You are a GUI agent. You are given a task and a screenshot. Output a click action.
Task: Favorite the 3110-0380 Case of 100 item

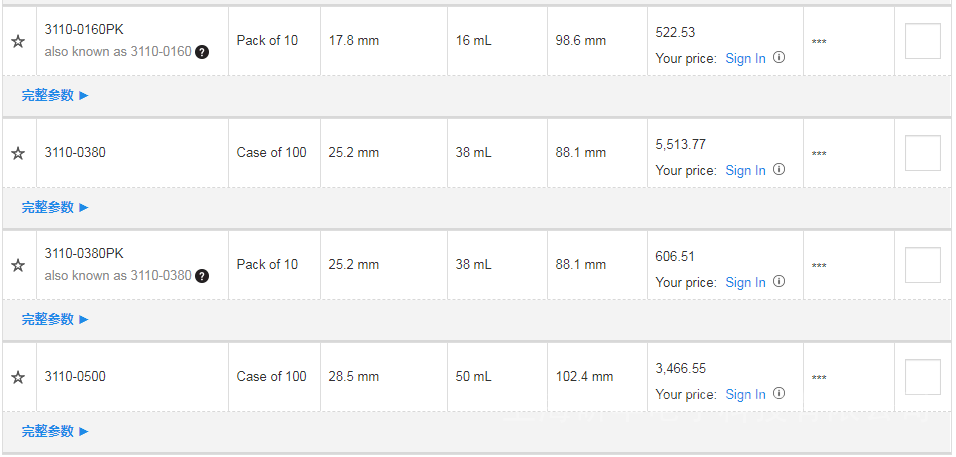(x=17, y=154)
